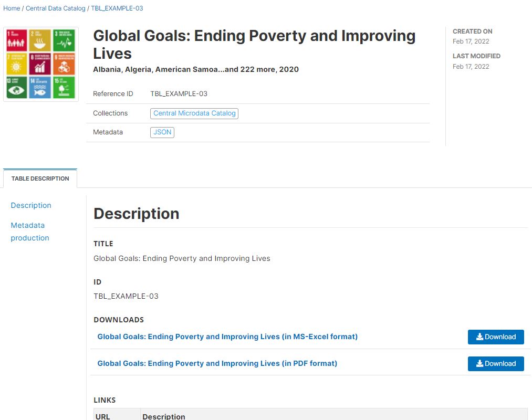Jump to Description in the sidebar

coord(31,205)
